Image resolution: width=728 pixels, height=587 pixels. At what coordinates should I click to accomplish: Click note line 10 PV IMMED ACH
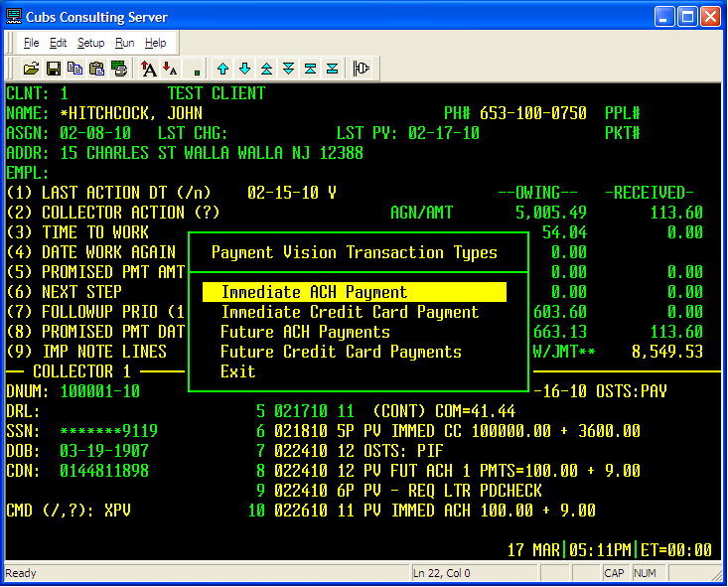pyautogui.click(x=421, y=511)
